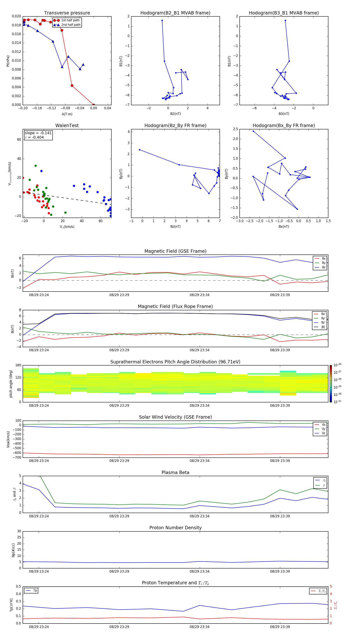Click the 'Plasma Beta' plot title

point(175,472)
